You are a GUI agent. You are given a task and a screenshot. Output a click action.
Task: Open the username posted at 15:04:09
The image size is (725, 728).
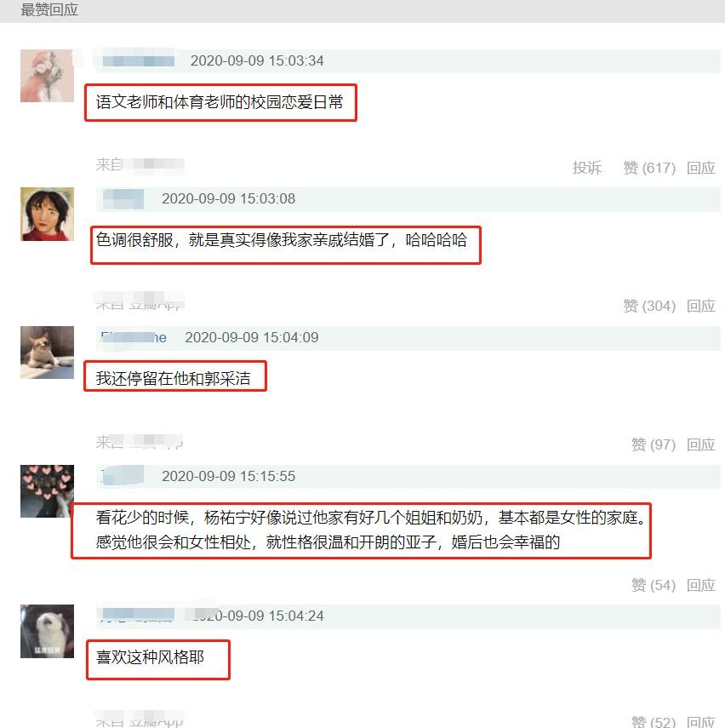[134, 337]
